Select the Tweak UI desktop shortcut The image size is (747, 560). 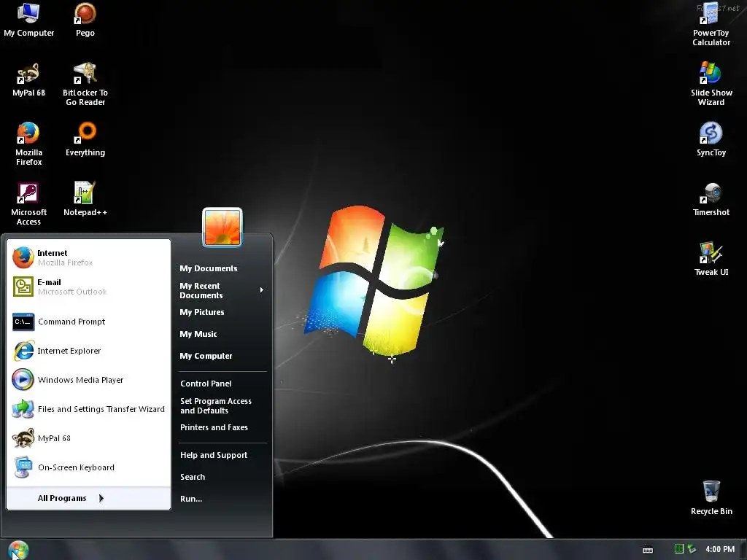point(711,260)
